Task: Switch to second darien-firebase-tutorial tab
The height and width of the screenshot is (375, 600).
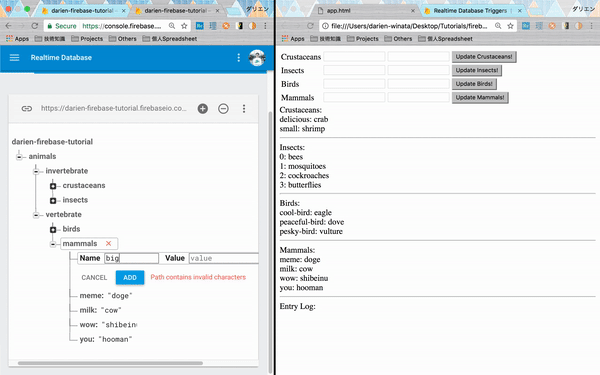Action: (176, 11)
